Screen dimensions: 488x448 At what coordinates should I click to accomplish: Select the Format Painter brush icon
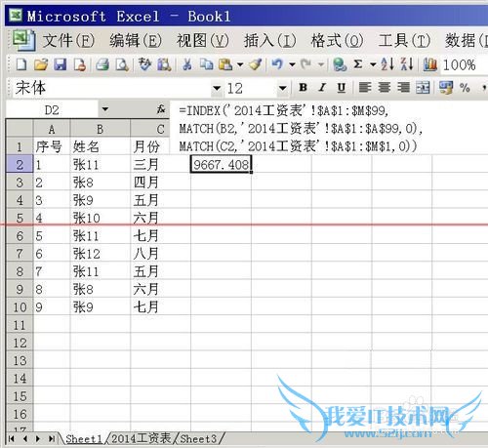coord(255,64)
